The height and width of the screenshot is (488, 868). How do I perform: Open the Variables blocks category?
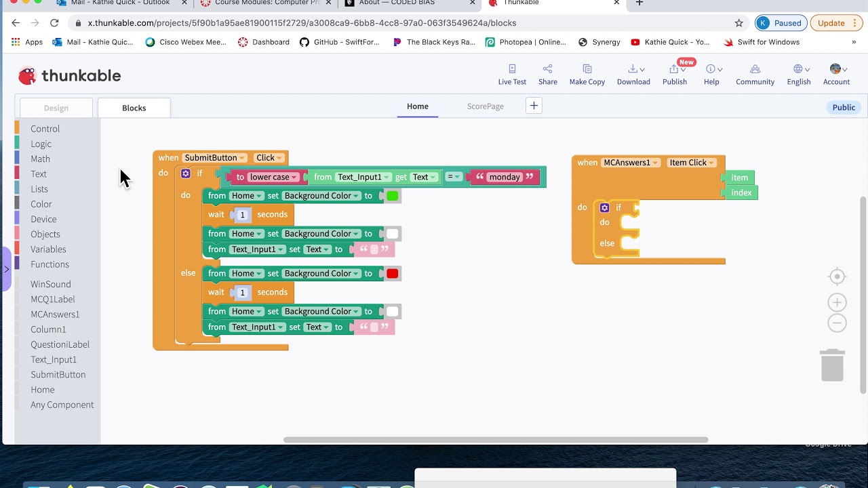click(x=48, y=249)
